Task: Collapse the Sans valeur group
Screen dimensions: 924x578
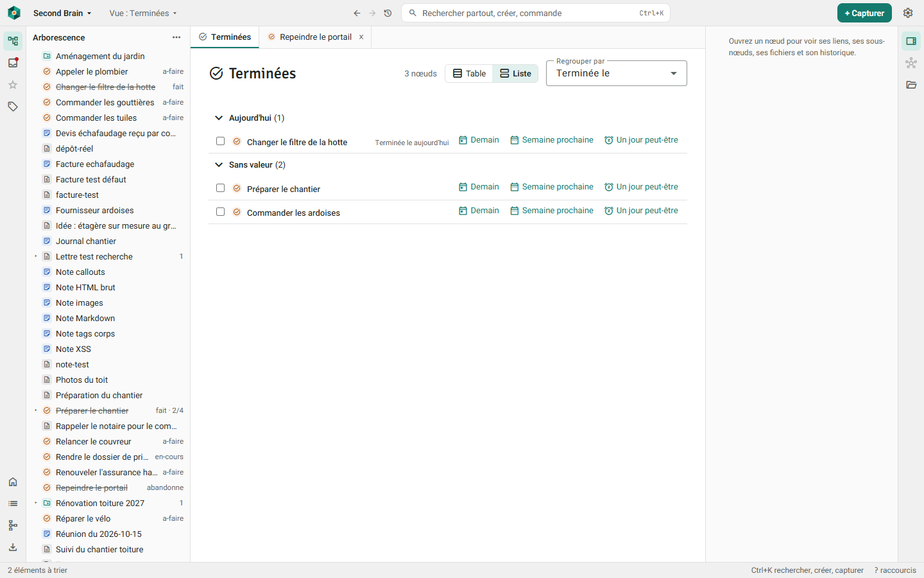Action: pyautogui.click(x=219, y=164)
